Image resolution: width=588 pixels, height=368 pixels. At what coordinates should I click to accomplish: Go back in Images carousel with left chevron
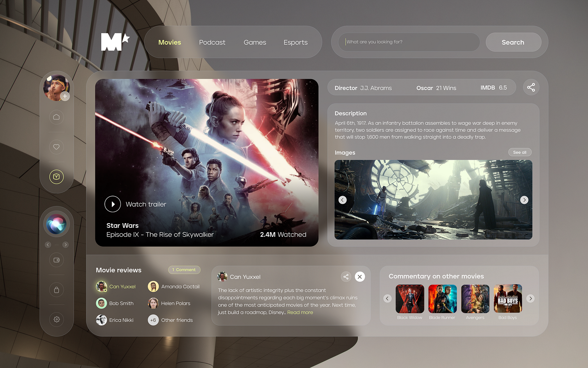342,200
